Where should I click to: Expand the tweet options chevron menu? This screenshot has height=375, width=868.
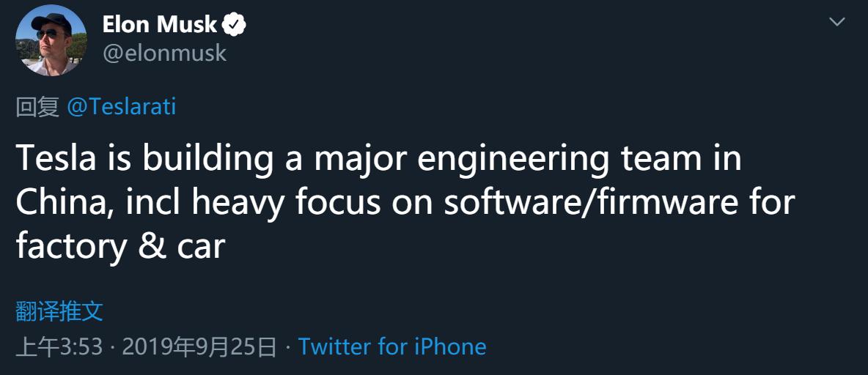point(837,22)
